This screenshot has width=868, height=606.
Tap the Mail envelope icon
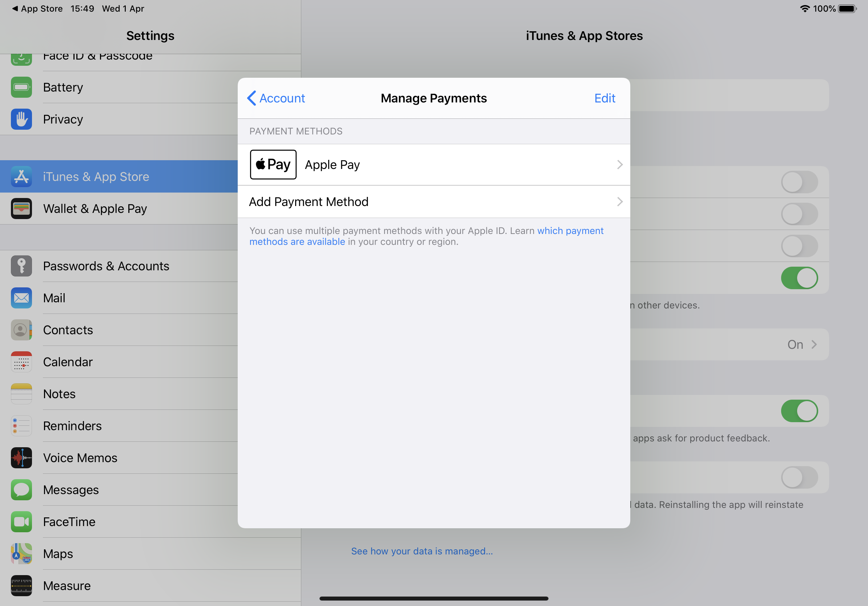pyautogui.click(x=21, y=298)
